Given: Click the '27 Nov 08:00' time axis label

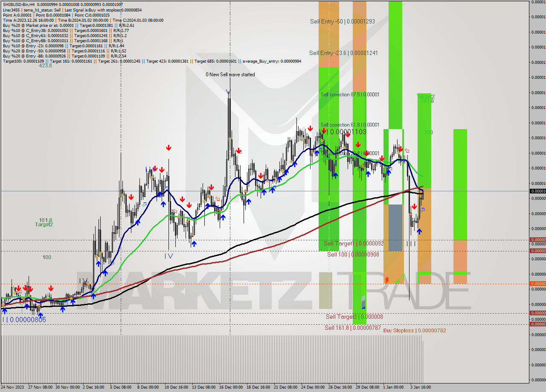Looking at the screenshot, I should point(41,387).
